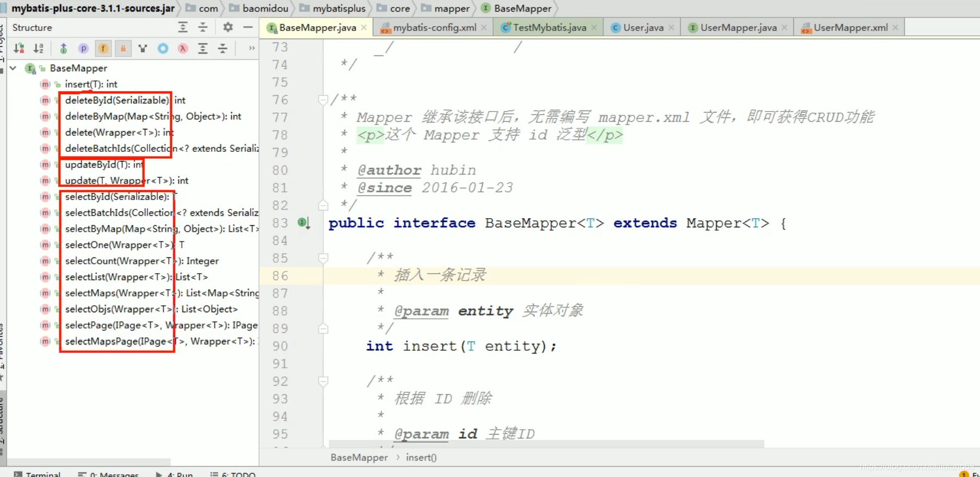Click the mapper folder breadcrumb
This screenshot has width=980, height=477.
point(446,8)
